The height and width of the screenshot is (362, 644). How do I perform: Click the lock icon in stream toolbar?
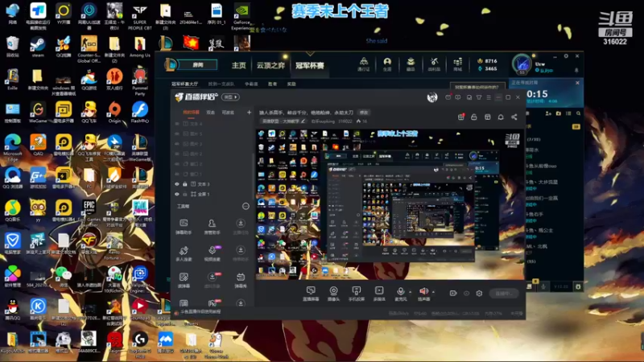click(x=474, y=117)
